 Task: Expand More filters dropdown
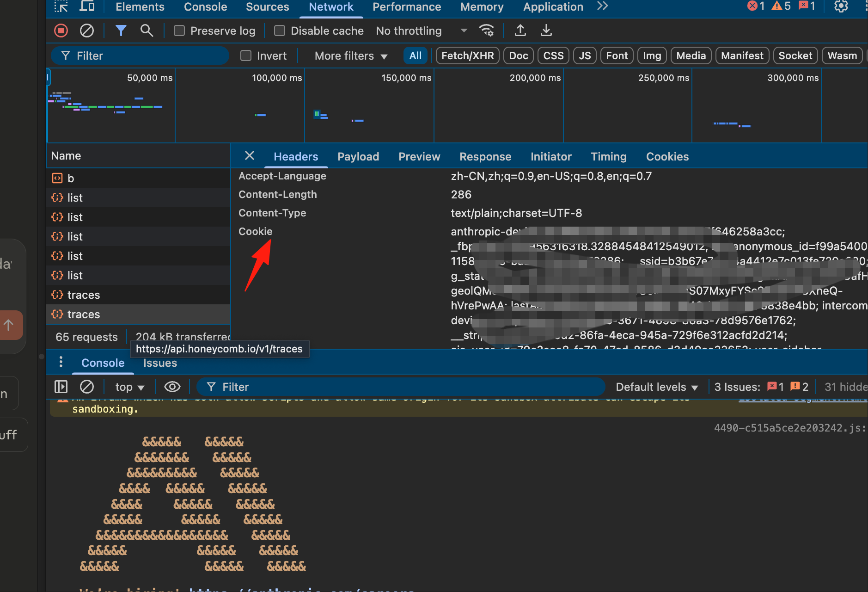351,56
